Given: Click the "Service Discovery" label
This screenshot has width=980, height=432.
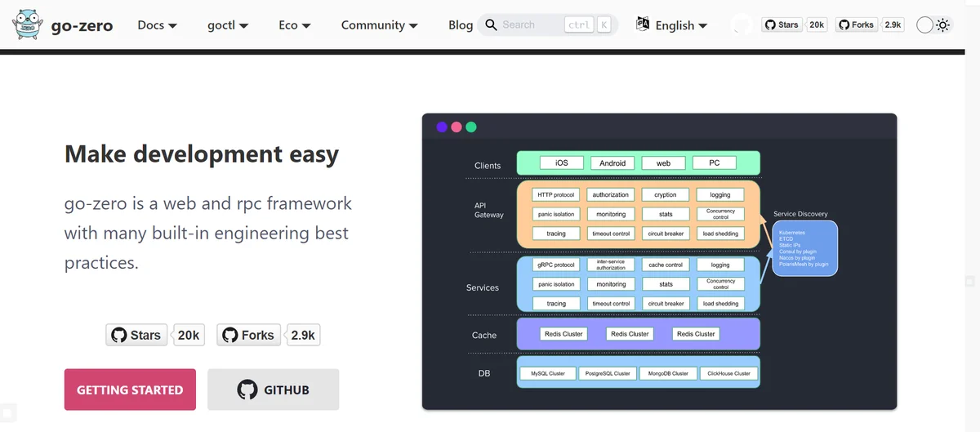Looking at the screenshot, I should (x=800, y=214).
